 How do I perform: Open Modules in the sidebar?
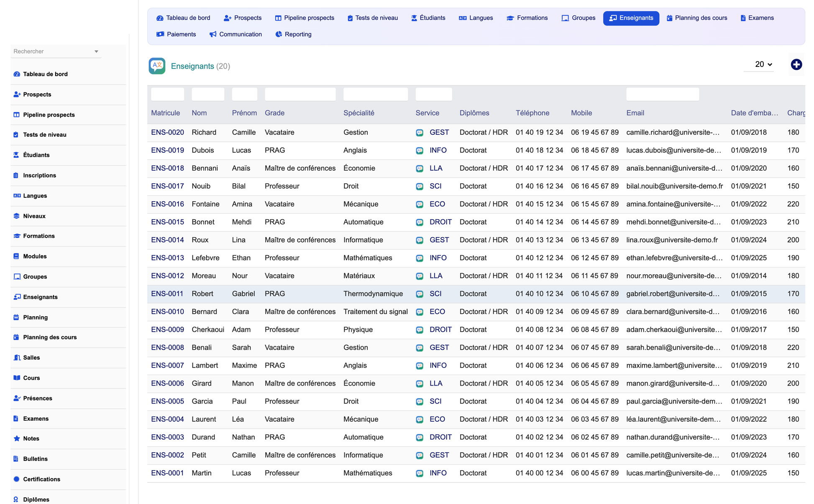pyautogui.click(x=68, y=256)
